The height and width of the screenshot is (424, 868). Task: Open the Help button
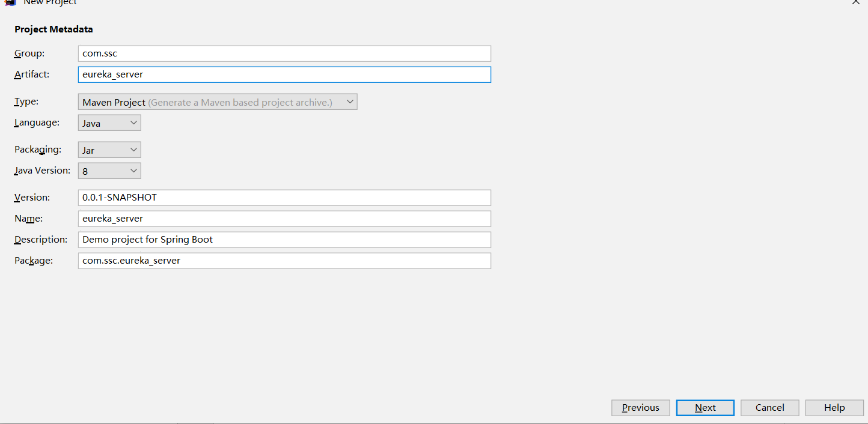point(834,408)
